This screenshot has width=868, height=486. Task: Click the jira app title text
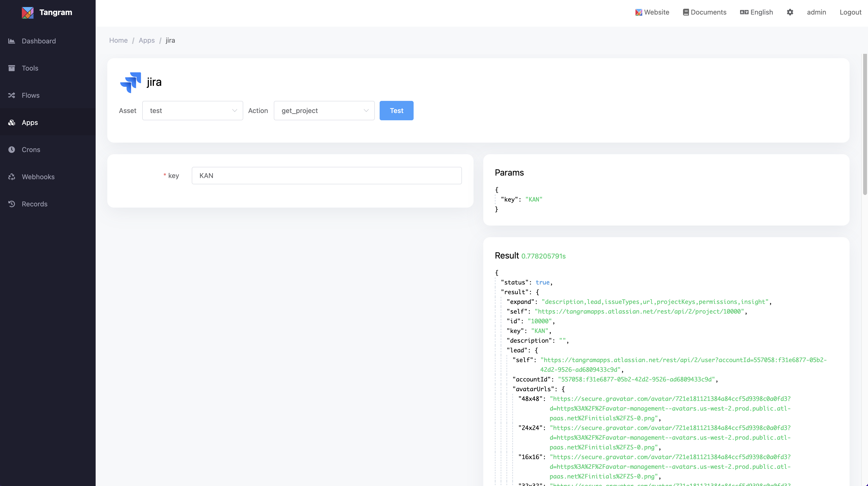(x=154, y=82)
